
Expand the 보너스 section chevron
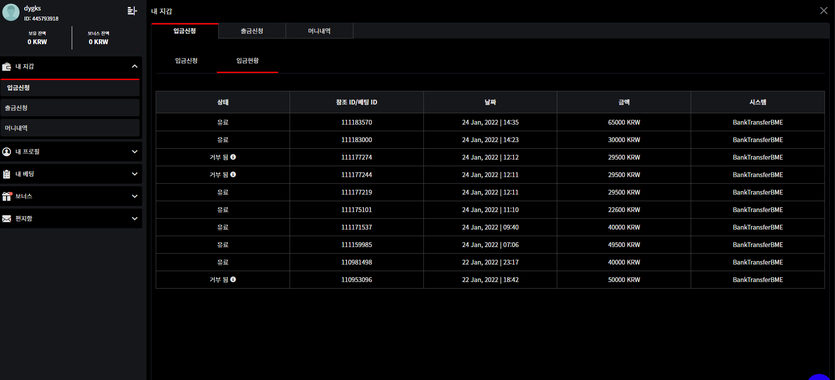point(135,196)
